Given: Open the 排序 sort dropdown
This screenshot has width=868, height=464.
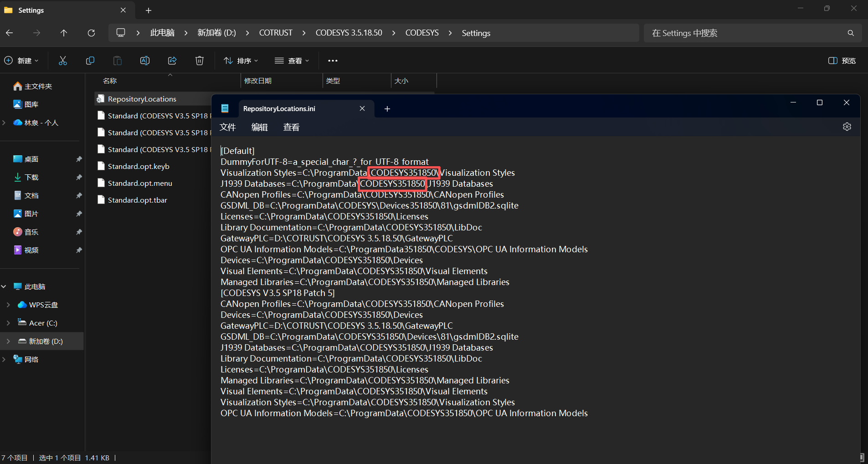Looking at the screenshot, I should (x=241, y=61).
